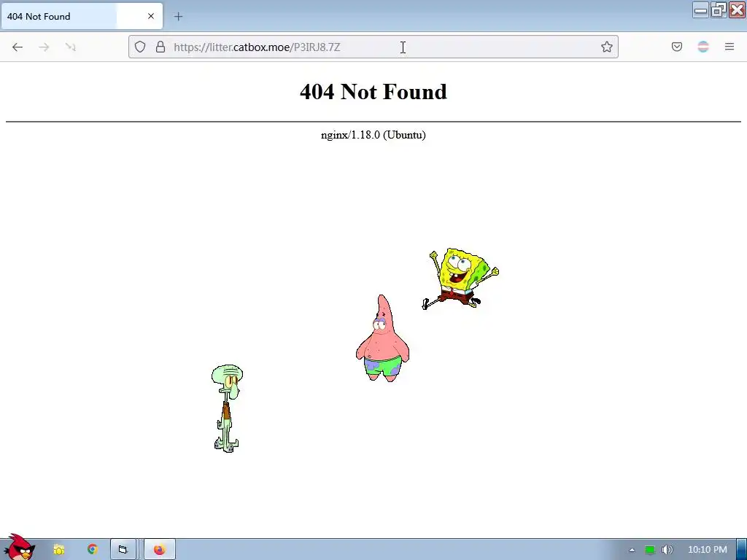Click the jumping SpongeBob image
Image resolution: width=747 pixels, height=560 pixels.
point(460,279)
